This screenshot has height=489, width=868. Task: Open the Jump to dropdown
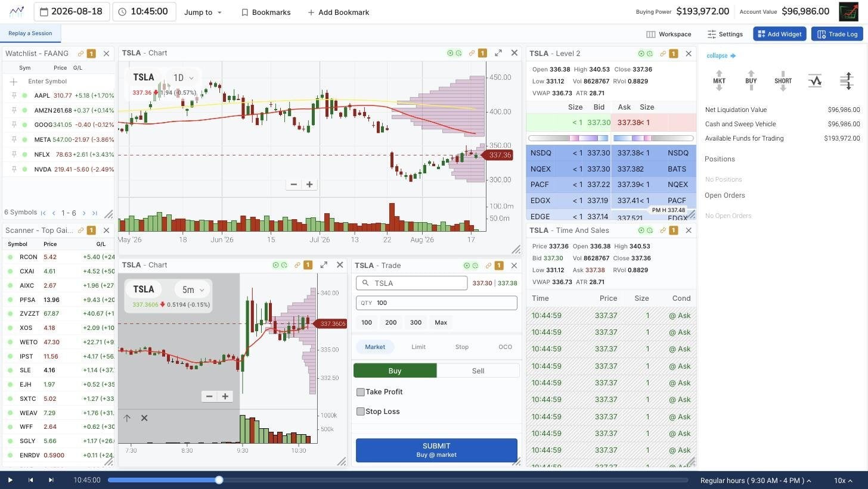(x=203, y=12)
